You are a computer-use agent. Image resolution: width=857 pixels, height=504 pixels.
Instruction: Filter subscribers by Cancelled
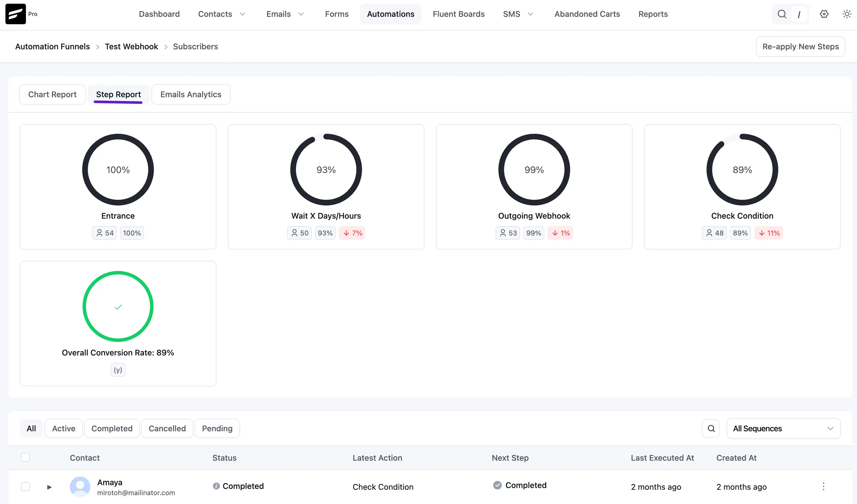pos(167,428)
